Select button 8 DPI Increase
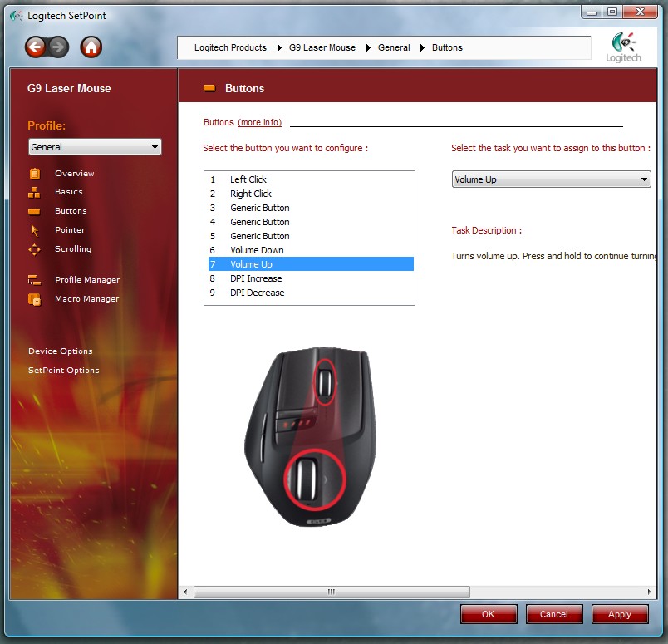Image resolution: width=668 pixels, height=644 pixels. click(311, 278)
